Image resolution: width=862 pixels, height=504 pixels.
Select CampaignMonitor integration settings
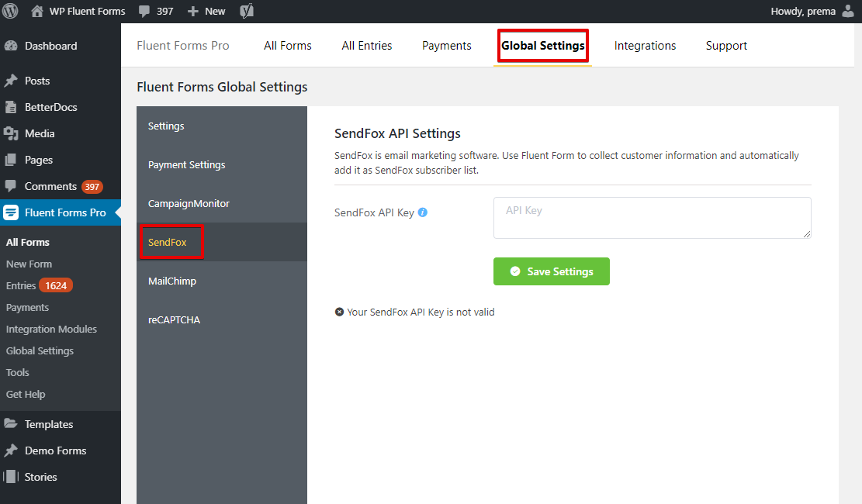point(222,203)
